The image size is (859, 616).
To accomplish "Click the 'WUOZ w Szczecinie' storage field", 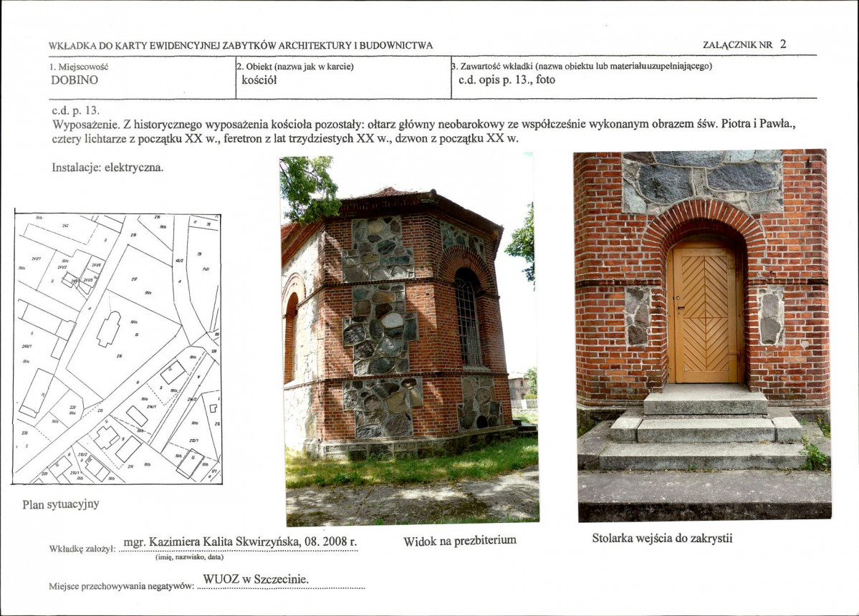I will click(x=256, y=579).
